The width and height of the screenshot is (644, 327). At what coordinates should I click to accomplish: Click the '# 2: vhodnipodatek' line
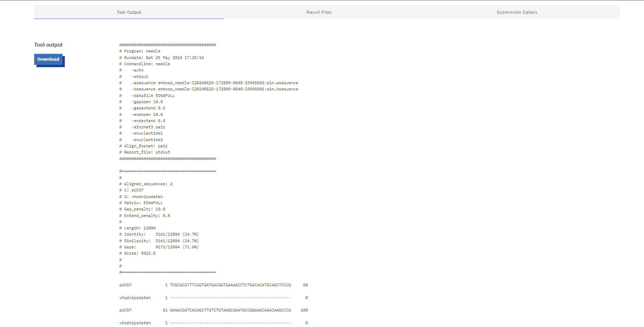pos(141,197)
